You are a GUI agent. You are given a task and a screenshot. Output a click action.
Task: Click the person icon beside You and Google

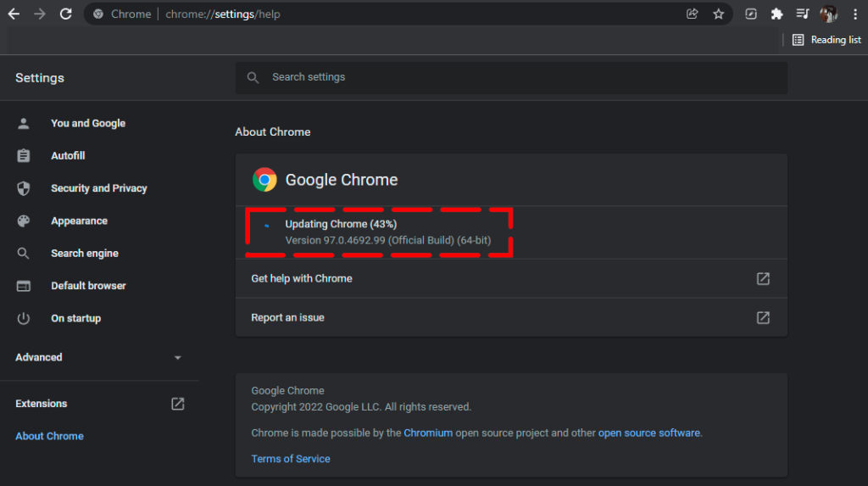23,124
